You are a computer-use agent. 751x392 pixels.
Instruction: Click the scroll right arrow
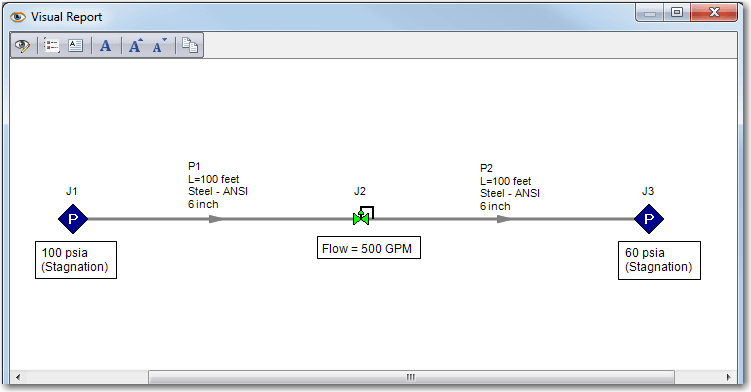728,377
